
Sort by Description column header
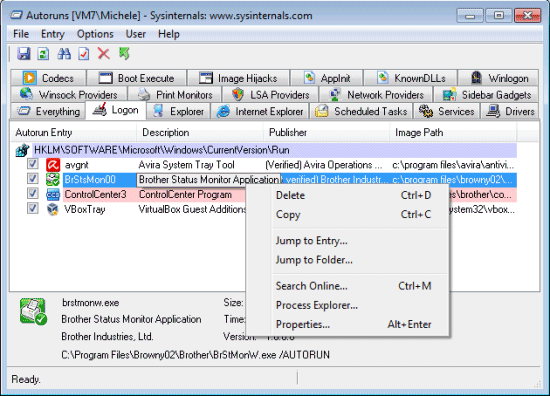pyautogui.click(x=200, y=133)
